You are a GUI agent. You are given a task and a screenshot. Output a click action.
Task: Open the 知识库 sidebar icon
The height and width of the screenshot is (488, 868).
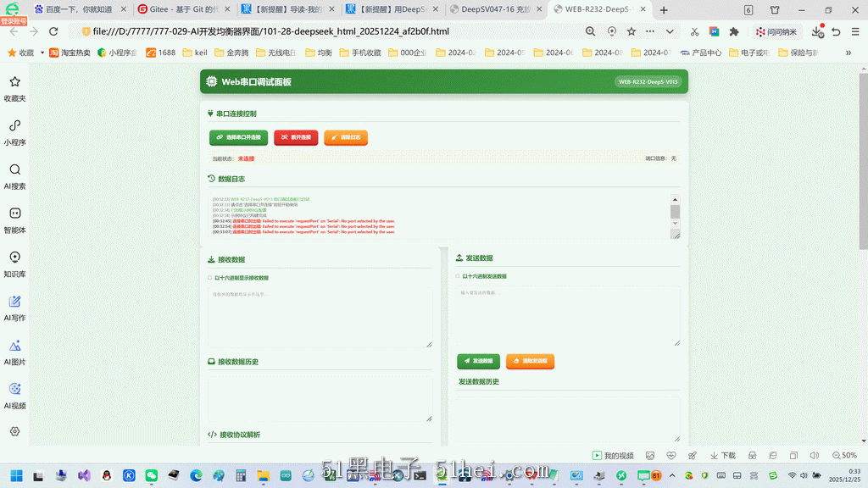[x=15, y=264]
